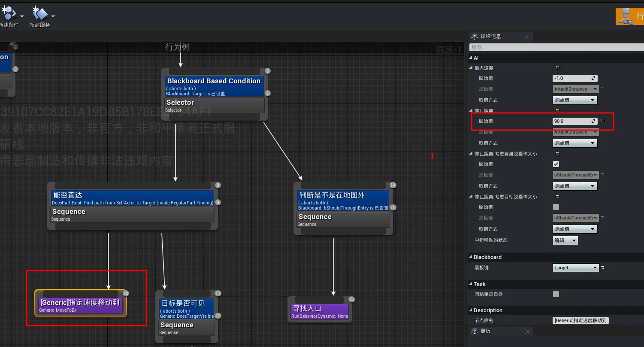Collapse the Task category section
Screen dimensions: 644x347
[471, 284]
